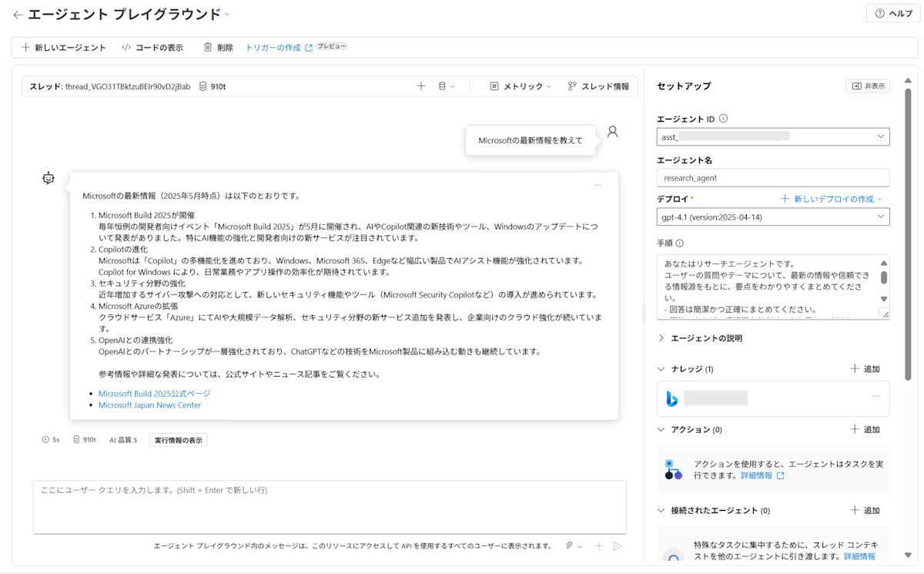Open the database icon dropdown in thread bar

click(447, 86)
